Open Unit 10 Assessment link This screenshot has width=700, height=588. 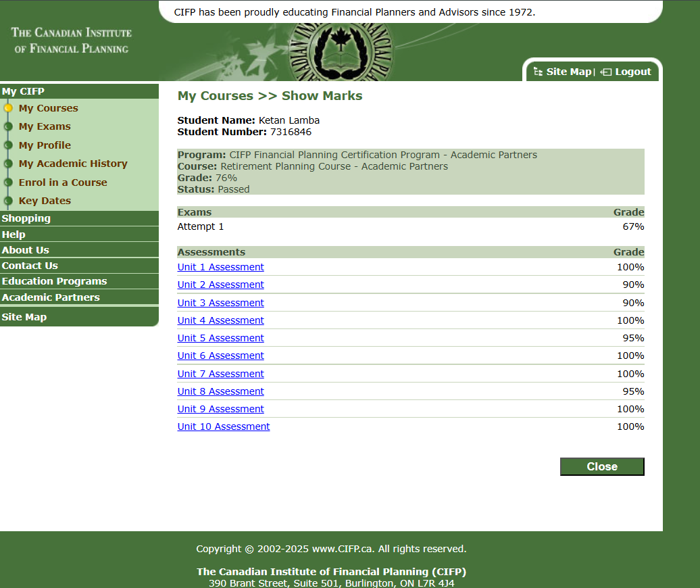point(224,426)
